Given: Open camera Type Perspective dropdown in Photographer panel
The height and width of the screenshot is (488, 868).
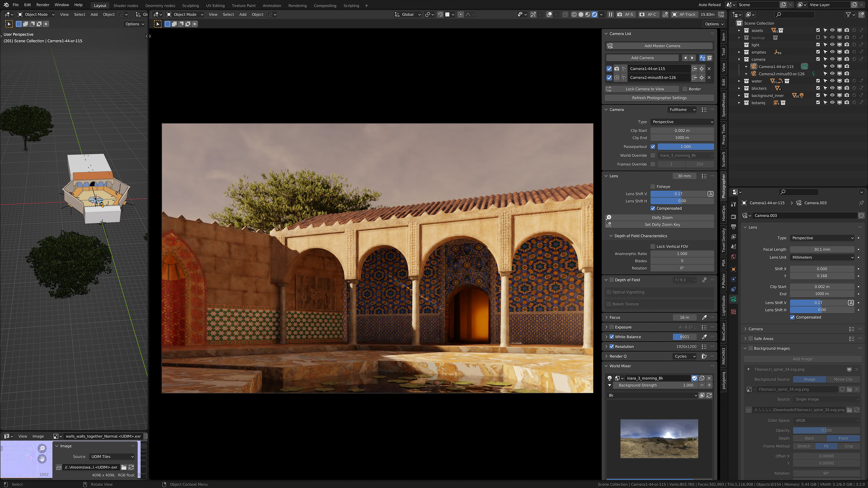Looking at the screenshot, I should 683,122.
